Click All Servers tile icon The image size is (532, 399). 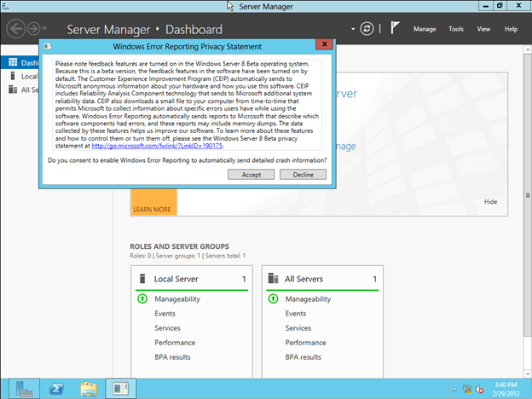point(273,279)
